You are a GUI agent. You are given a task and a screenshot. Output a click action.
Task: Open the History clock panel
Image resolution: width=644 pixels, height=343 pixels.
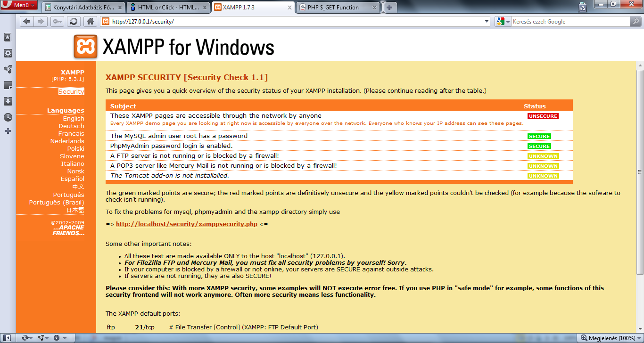click(8, 117)
